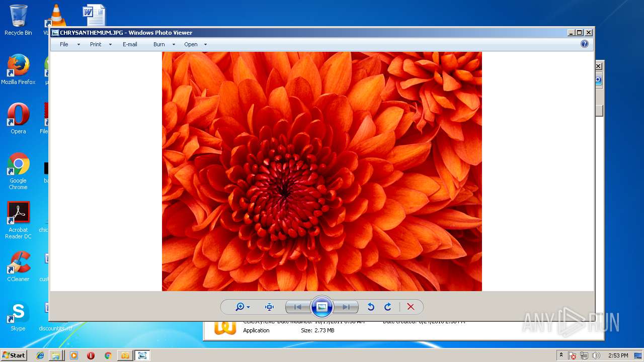Switch to the orange app taskbar button
The height and width of the screenshot is (362, 644).
pos(125,355)
